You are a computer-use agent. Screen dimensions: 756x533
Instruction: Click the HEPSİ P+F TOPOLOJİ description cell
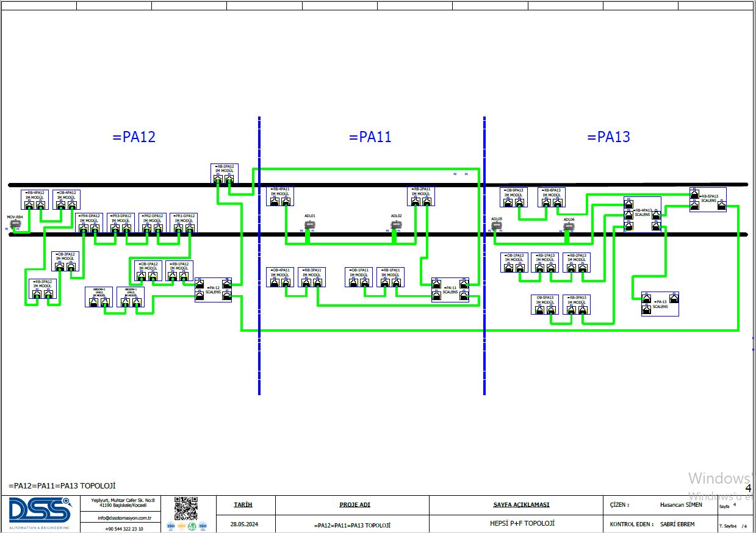point(522,523)
